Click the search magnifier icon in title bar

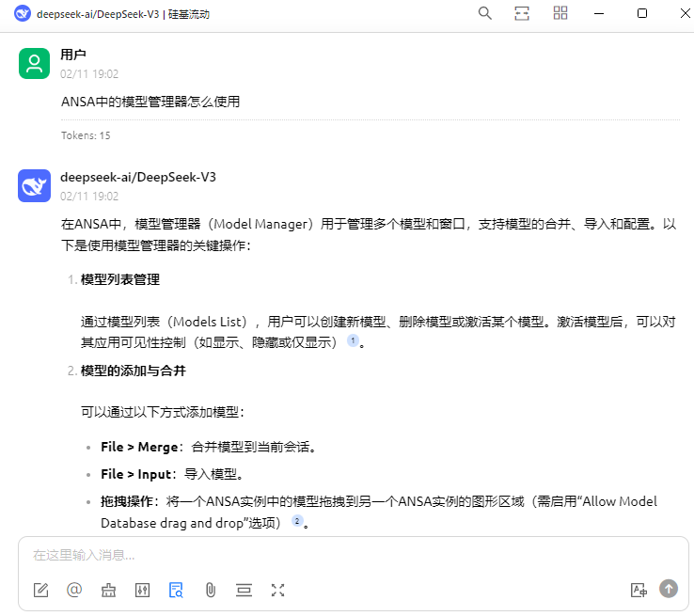click(484, 13)
